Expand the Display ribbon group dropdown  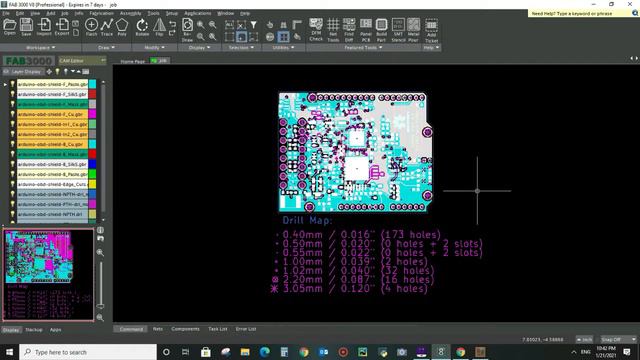coord(199,48)
